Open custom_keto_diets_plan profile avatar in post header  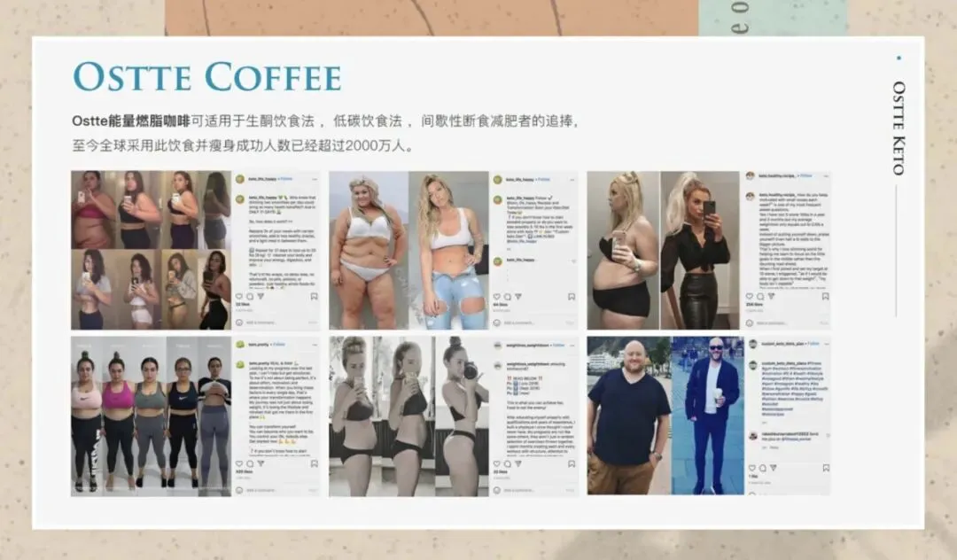coord(753,344)
